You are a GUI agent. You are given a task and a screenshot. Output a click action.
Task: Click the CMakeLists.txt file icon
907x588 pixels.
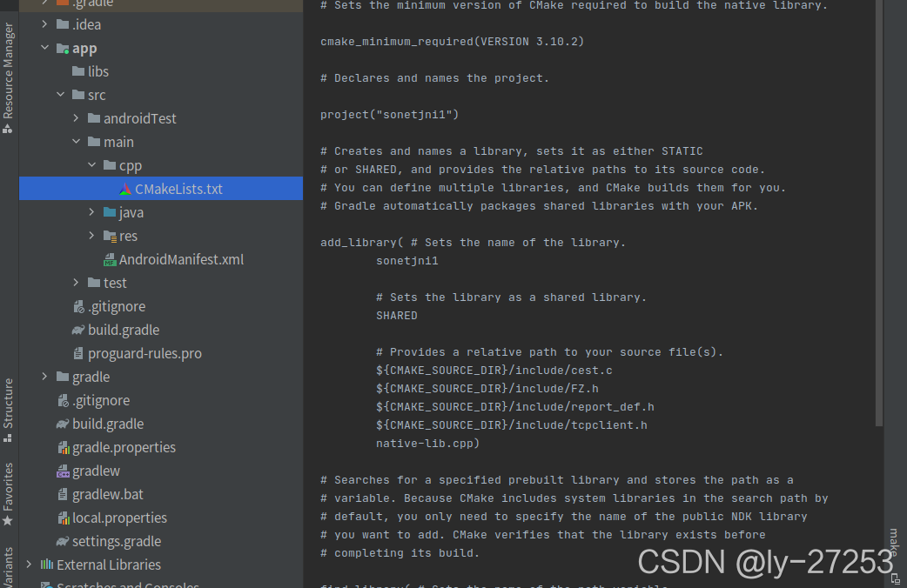(x=125, y=190)
